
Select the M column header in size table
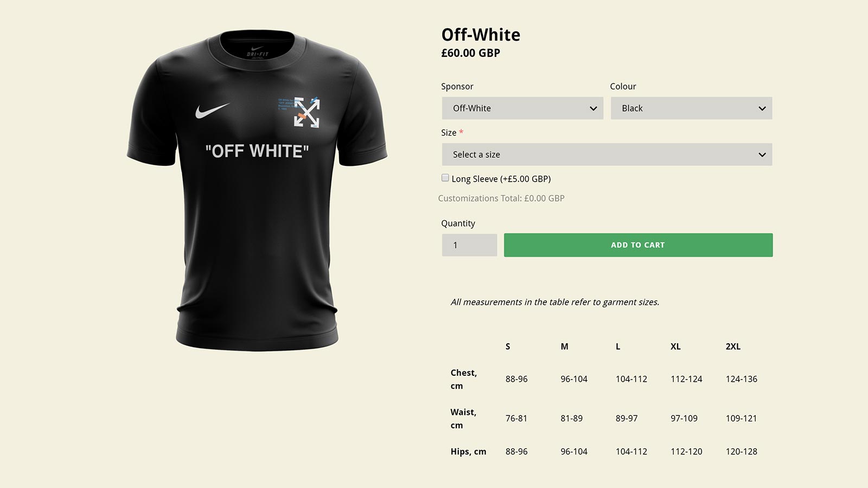coord(564,346)
